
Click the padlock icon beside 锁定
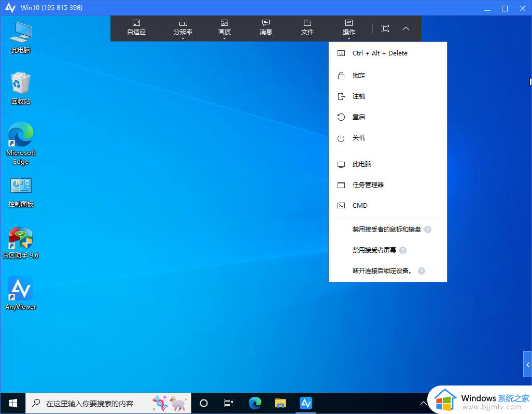click(x=341, y=76)
